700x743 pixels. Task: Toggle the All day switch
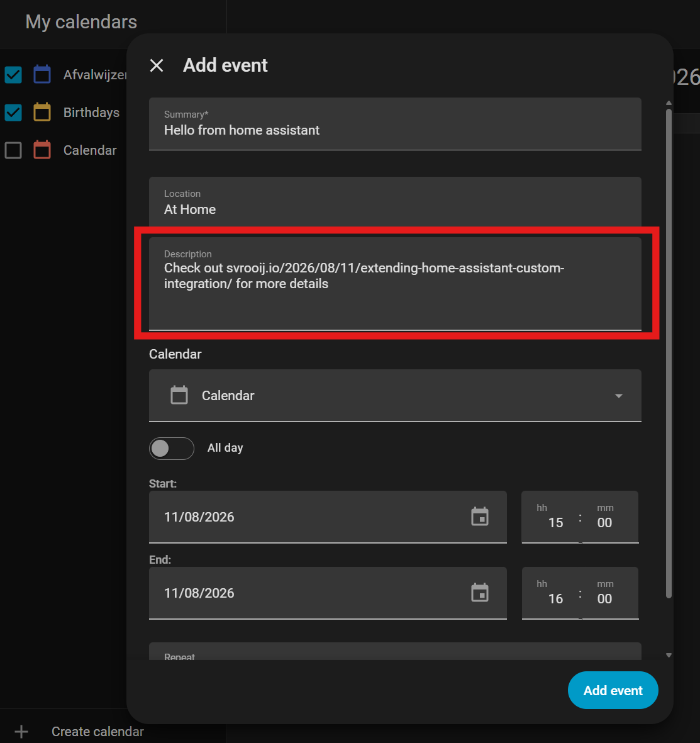tap(172, 449)
